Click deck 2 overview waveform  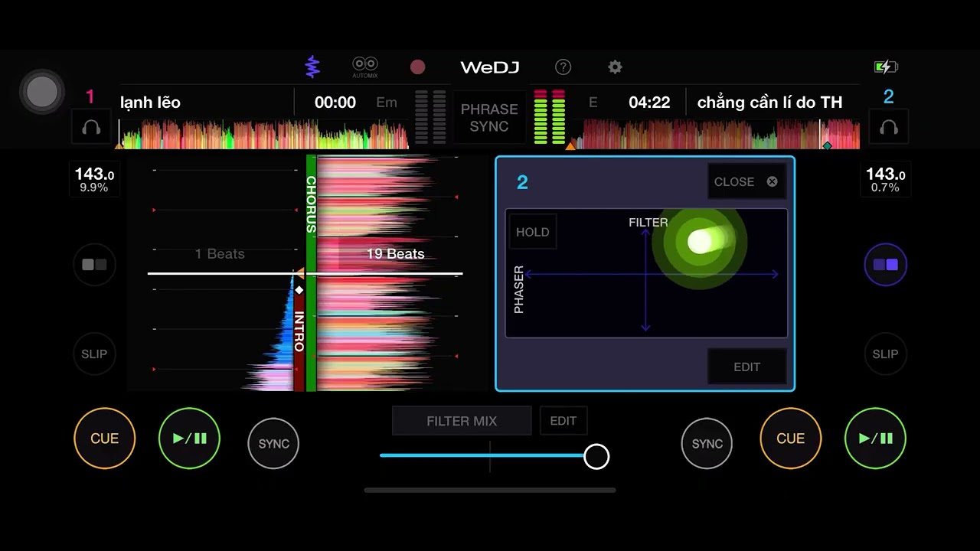[716, 134]
